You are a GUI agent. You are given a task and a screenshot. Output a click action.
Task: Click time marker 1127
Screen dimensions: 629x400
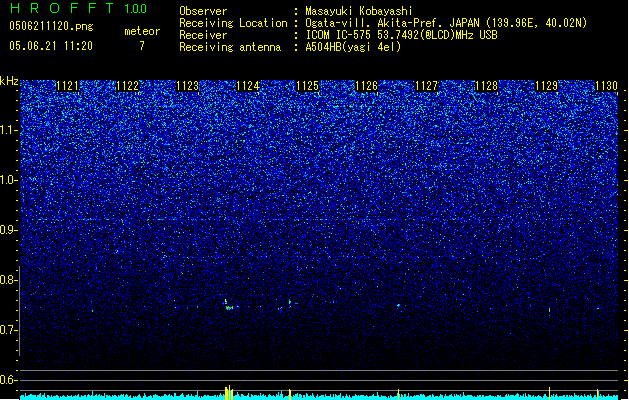426,86
